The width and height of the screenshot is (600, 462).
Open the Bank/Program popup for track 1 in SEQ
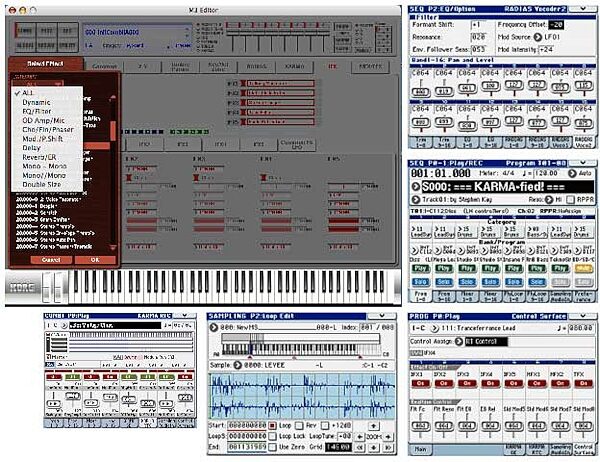point(414,250)
